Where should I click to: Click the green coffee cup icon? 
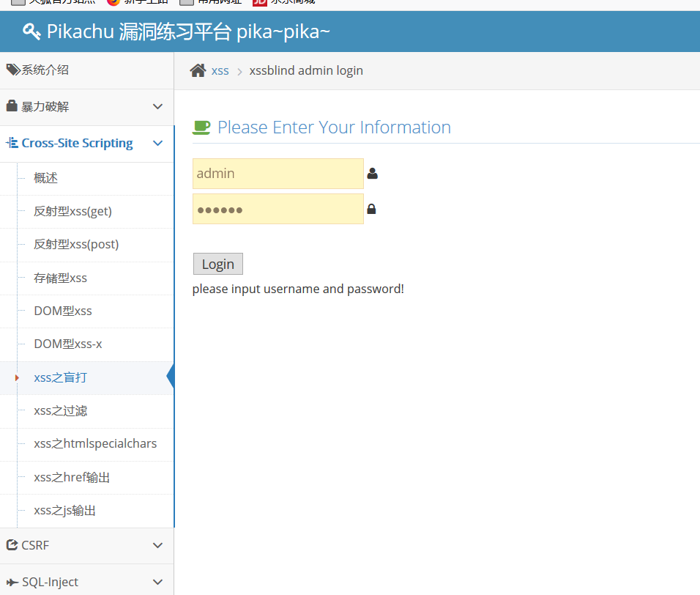click(201, 127)
